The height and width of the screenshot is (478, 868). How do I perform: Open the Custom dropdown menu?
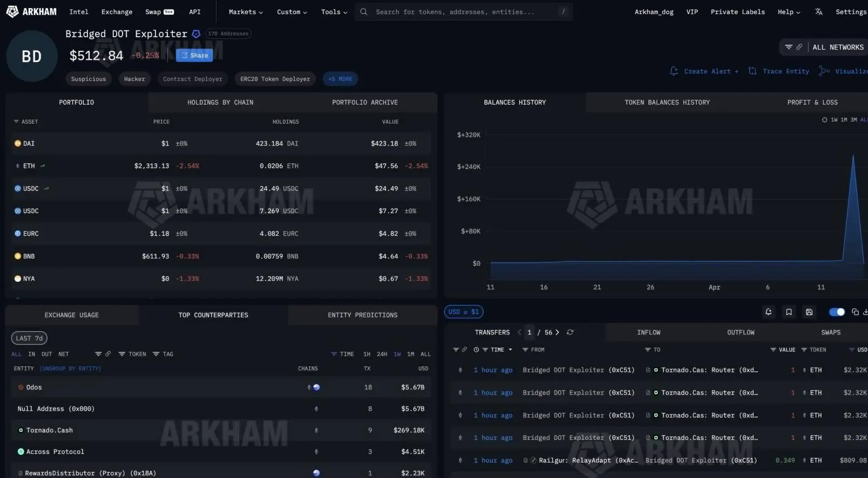(292, 11)
